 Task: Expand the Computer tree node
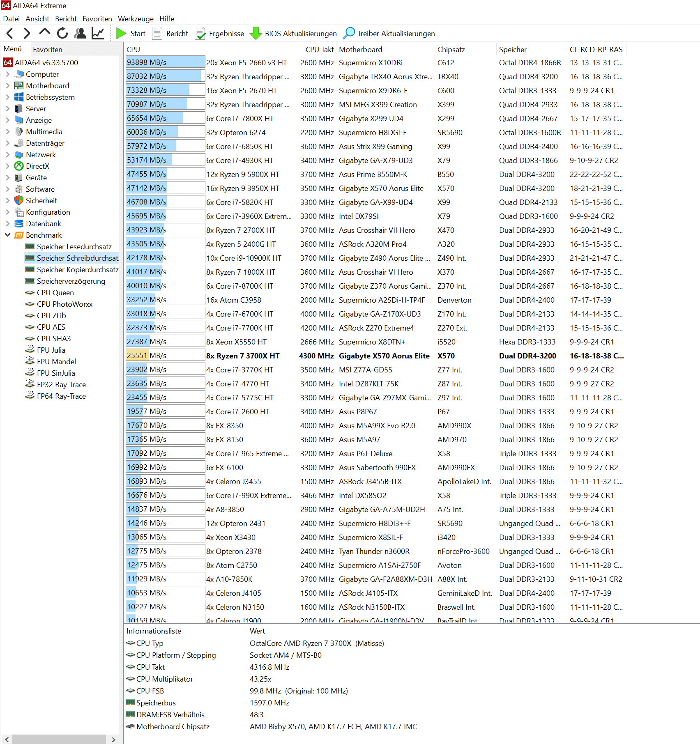coord(7,74)
